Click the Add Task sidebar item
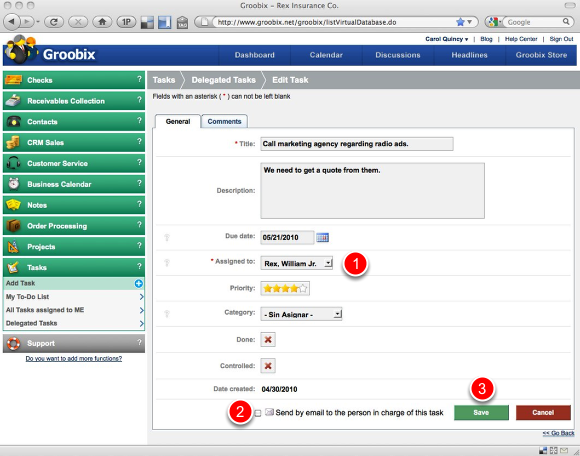Viewport: 580px width, 456px height. coord(74,283)
